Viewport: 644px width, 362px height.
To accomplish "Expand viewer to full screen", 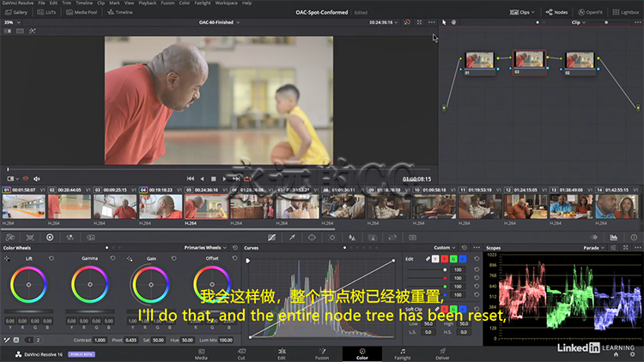I will pos(419,22).
